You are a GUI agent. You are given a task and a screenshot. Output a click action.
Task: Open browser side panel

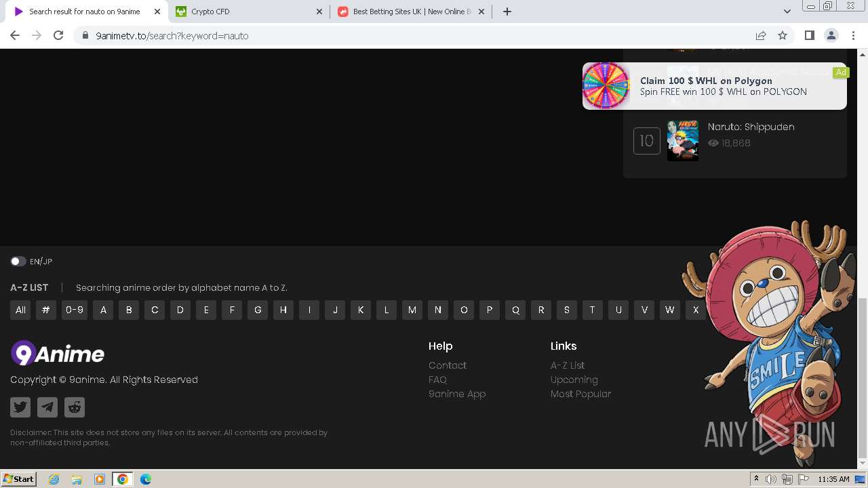809,35
